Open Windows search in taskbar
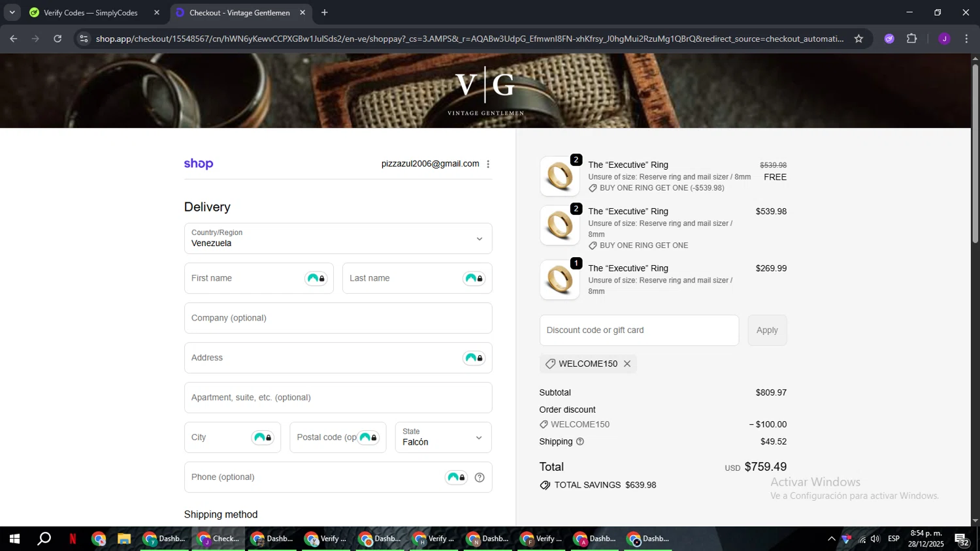Image resolution: width=980 pixels, height=551 pixels. pyautogui.click(x=44, y=539)
